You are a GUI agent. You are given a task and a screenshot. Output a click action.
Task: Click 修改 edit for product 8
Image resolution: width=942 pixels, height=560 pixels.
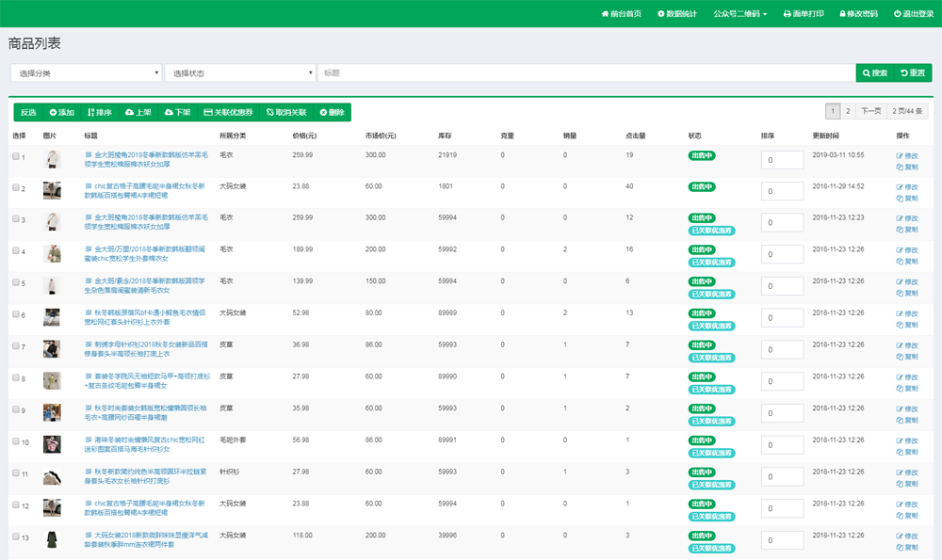pos(907,377)
